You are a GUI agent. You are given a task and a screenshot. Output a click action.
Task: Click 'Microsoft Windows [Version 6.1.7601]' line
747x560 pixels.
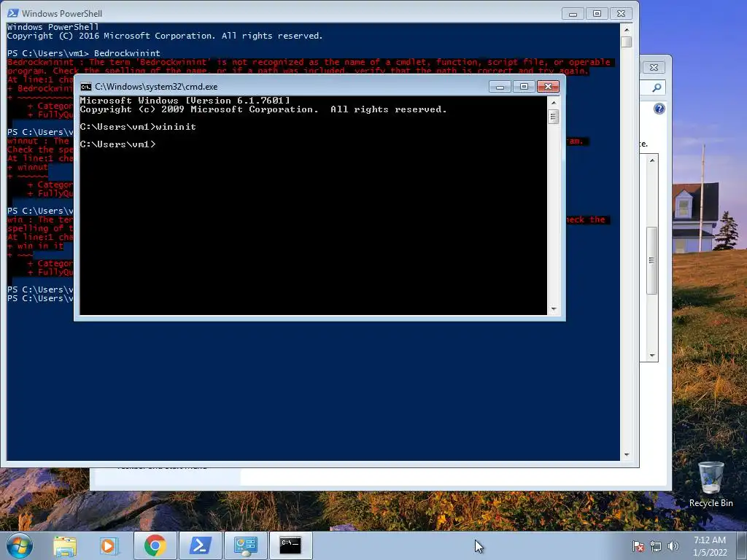tap(185, 101)
